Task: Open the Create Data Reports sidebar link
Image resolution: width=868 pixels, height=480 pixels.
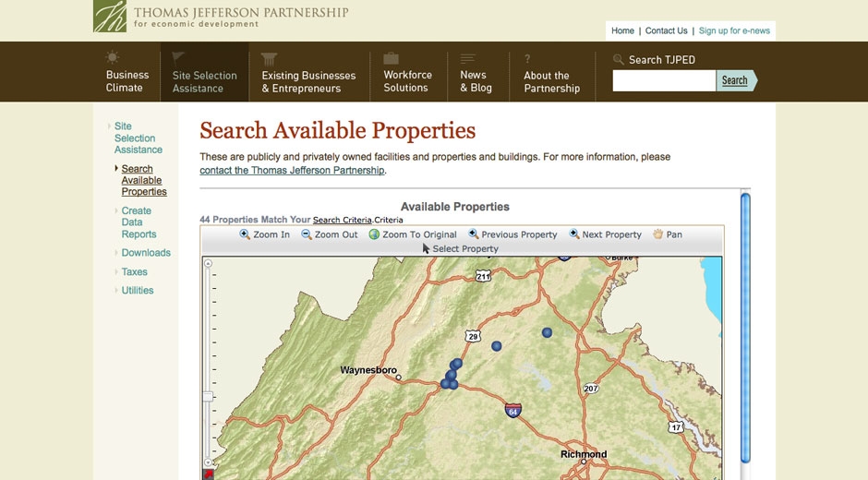Action: [x=139, y=222]
